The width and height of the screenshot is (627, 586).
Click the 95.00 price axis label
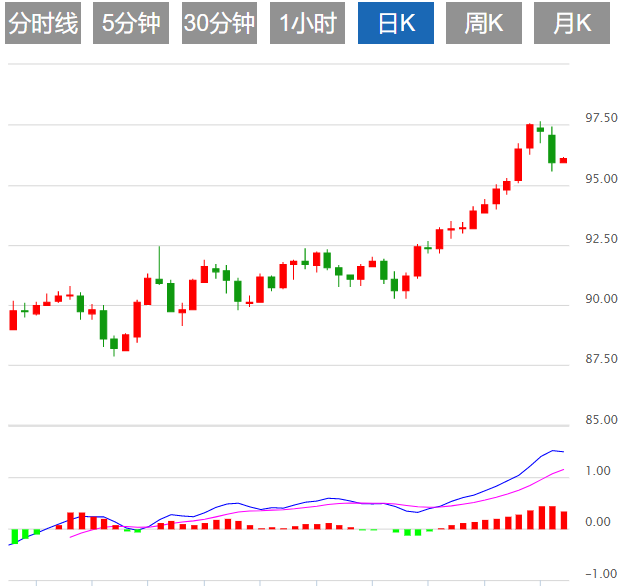(x=600, y=179)
